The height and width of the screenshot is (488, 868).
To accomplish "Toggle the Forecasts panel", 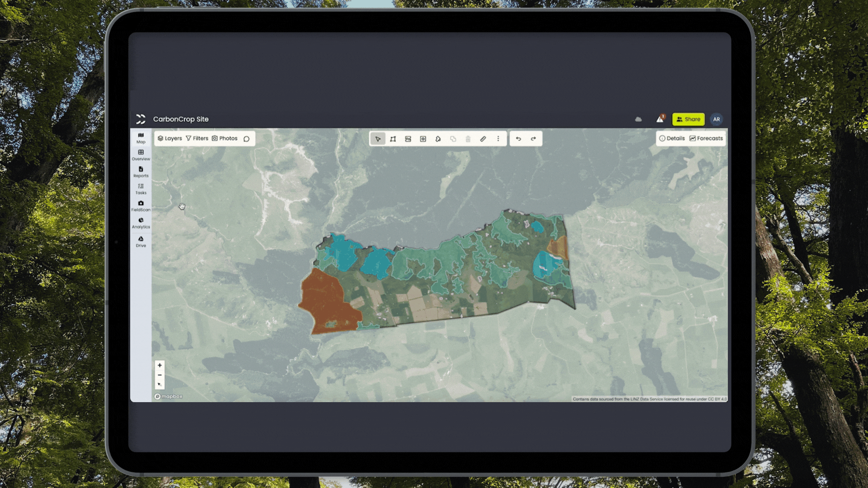I will pyautogui.click(x=706, y=138).
